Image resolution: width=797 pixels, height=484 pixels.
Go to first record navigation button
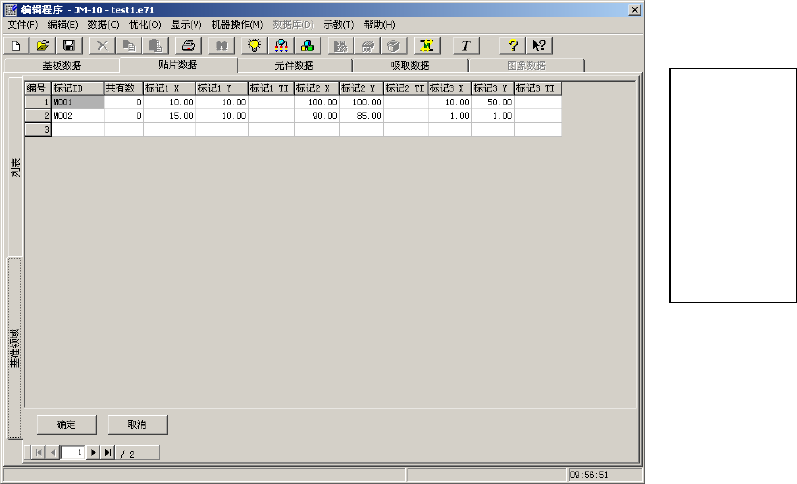(x=39, y=452)
